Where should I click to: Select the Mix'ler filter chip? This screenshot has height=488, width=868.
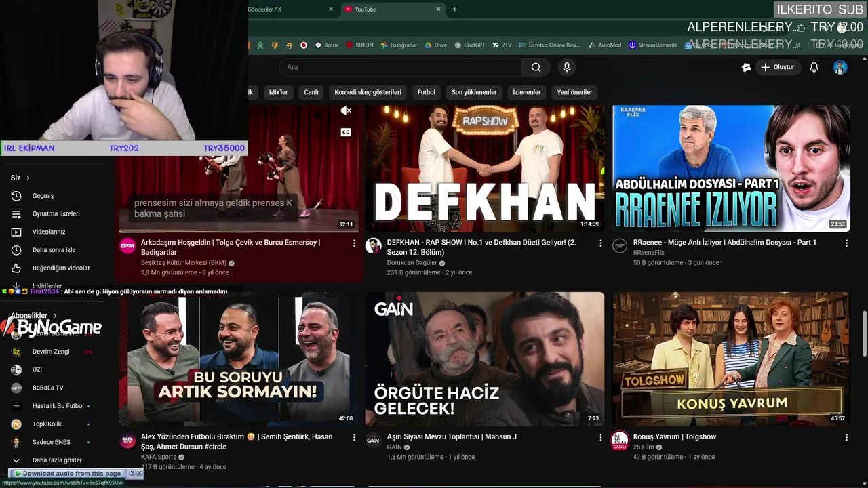click(279, 92)
